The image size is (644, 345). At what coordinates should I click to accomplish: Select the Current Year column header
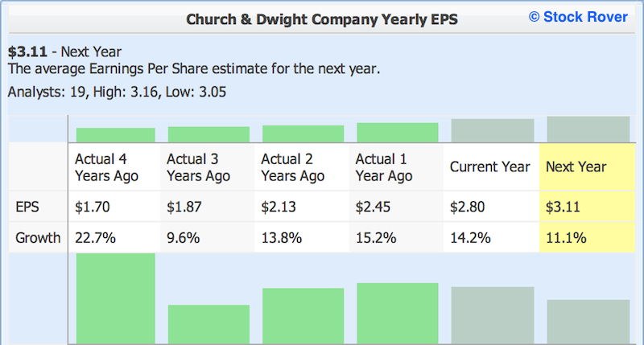(491, 166)
